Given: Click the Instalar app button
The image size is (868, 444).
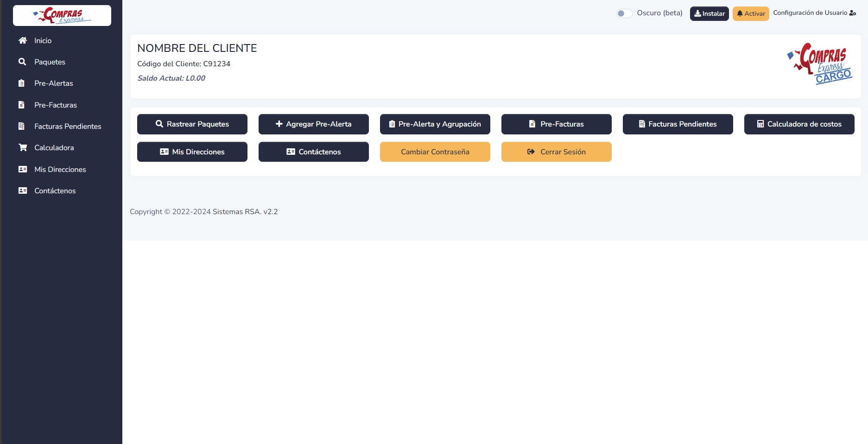Looking at the screenshot, I should pos(709,13).
